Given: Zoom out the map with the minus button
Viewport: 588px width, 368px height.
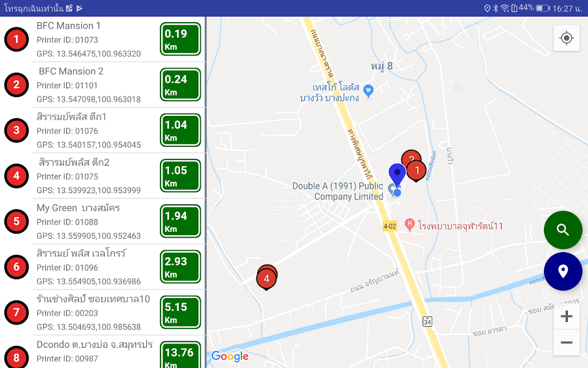Looking at the screenshot, I should (x=566, y=343).
